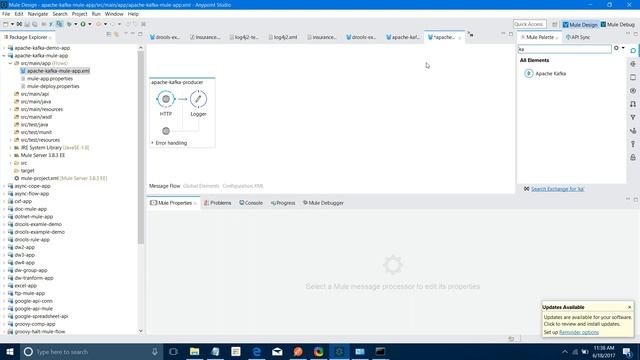640x360 pixels.
Task: Click the palette favorites sidebar icon
Action: (x=633, y=50)
